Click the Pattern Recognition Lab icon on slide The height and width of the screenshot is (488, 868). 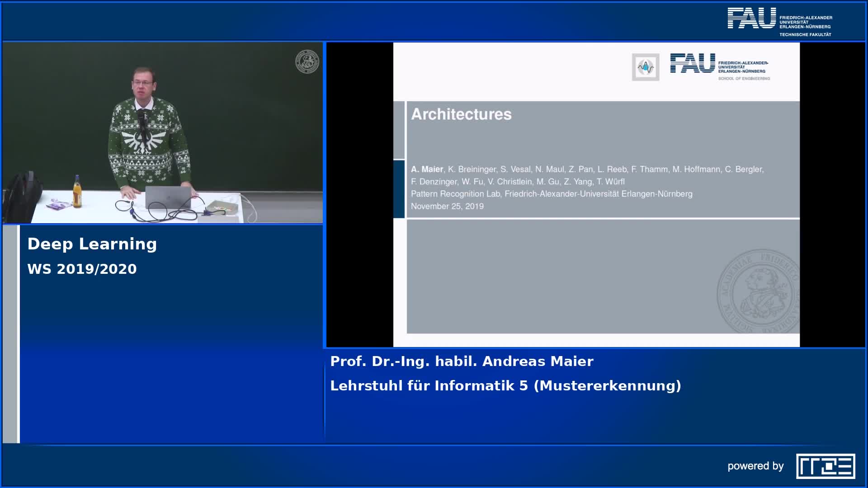[645, 67]
